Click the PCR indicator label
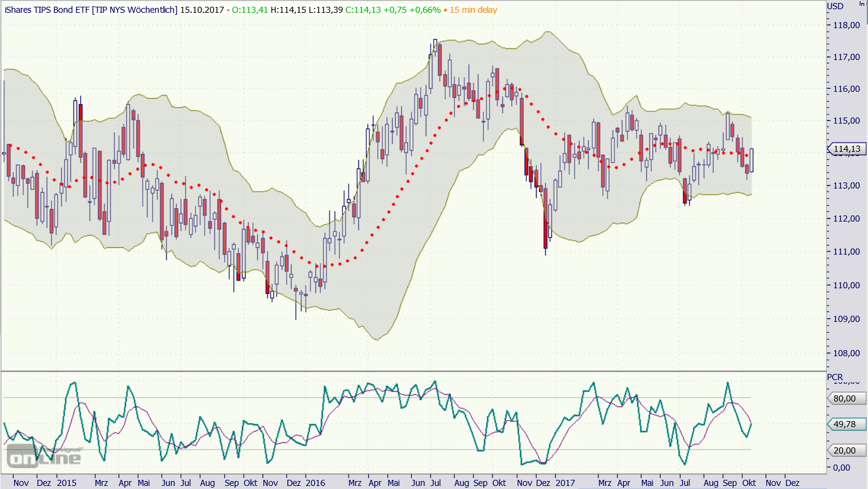Image resolution: width=868 pixels, height=489 pixels. (834, 377)
